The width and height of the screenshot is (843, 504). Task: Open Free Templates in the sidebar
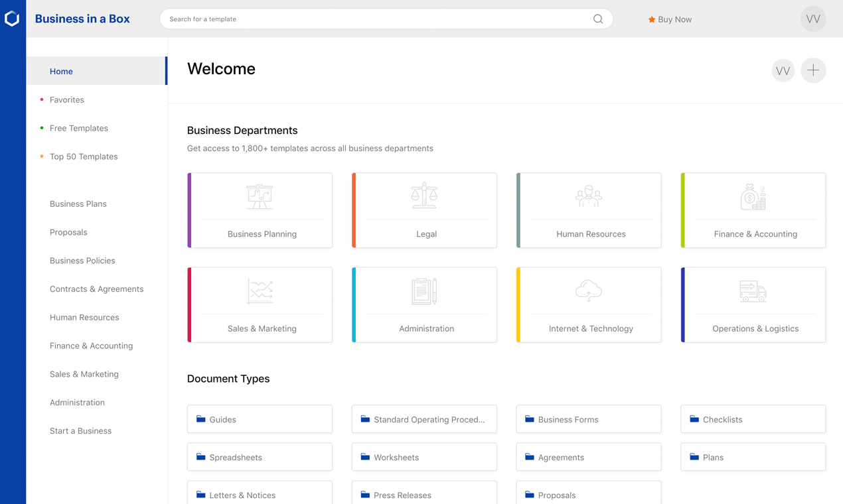(x=79, y=128)
